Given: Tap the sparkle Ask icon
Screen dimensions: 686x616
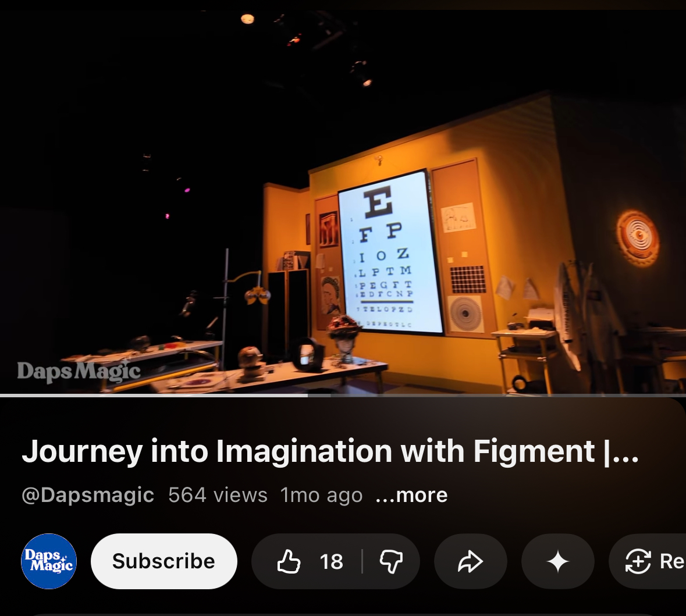Looking at the screenshot, I should point(557,562).
